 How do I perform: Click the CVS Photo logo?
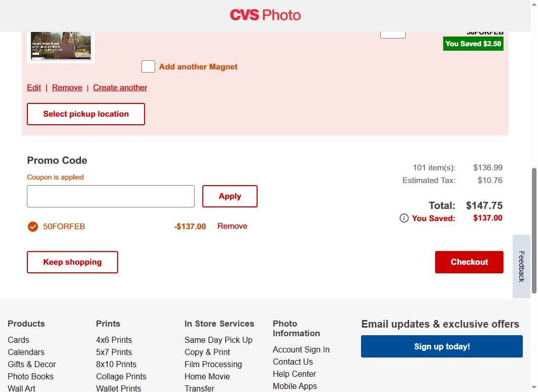tap(265, 15)
